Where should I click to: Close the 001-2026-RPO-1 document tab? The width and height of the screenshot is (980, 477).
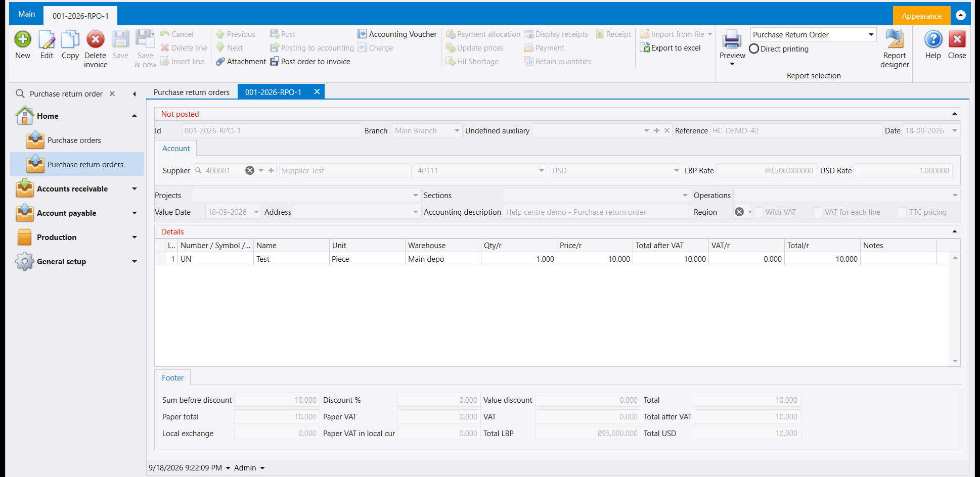pos(317,91)
